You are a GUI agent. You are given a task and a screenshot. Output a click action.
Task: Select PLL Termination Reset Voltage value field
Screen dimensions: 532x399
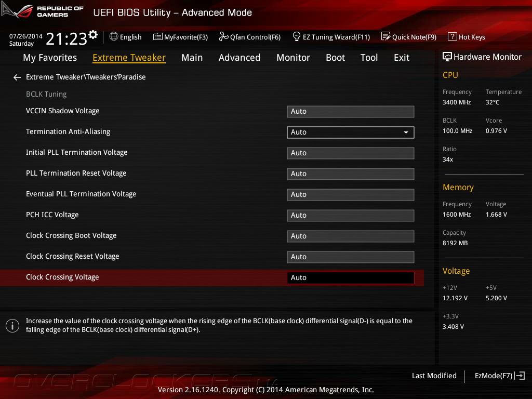[x=351, y=174]
